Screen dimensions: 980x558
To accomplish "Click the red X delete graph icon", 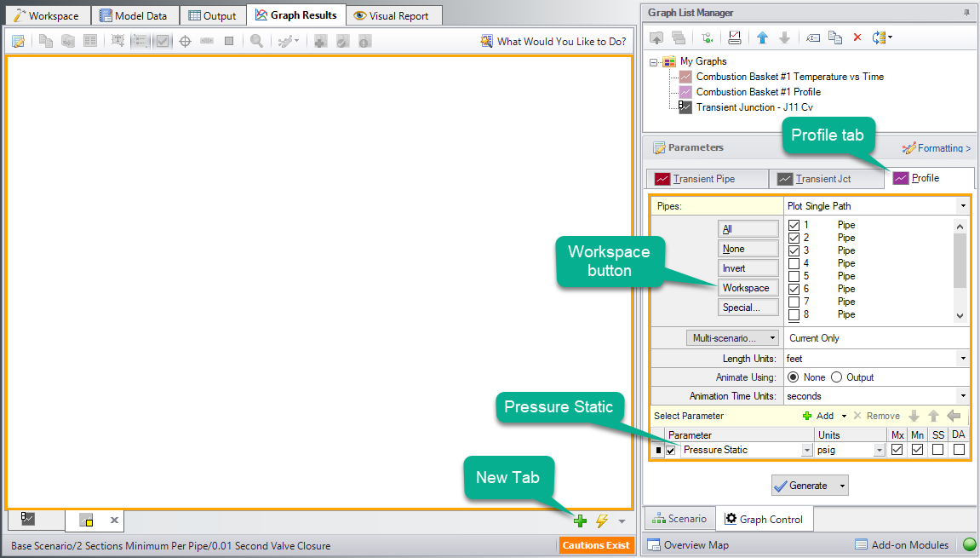I will coord(857,37).
